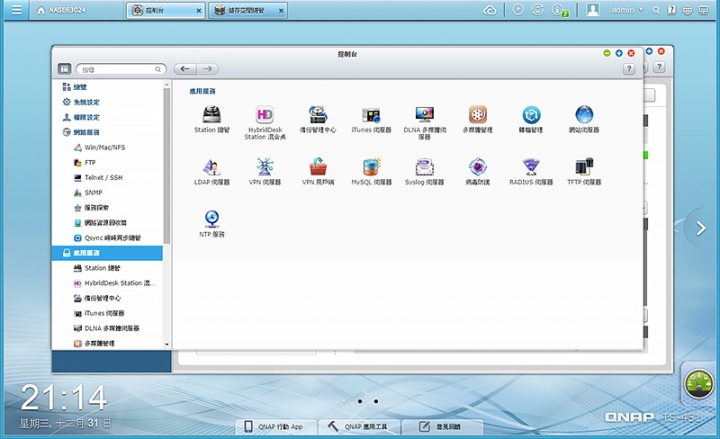This screenshot has width=720, height=439.
Task: Open Transcode Management icon
Action: pyautogui.click(x=531, y=115)
